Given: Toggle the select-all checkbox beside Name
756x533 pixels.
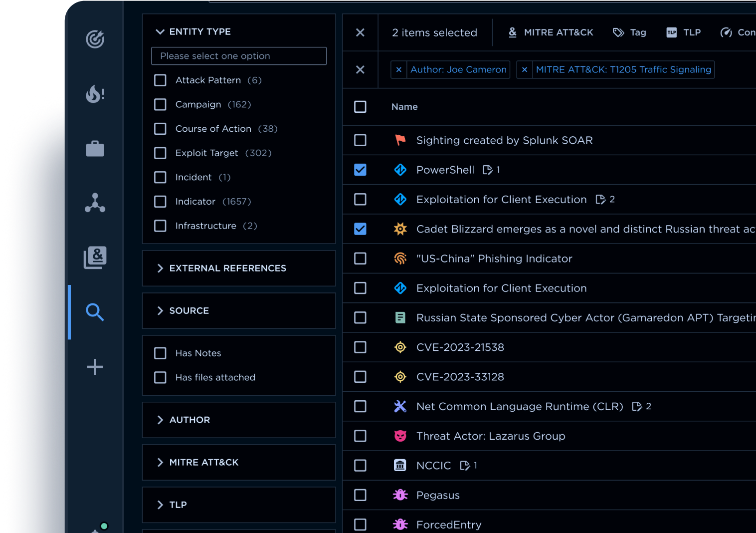Looking at the screenshot, I should coord(360,107).
